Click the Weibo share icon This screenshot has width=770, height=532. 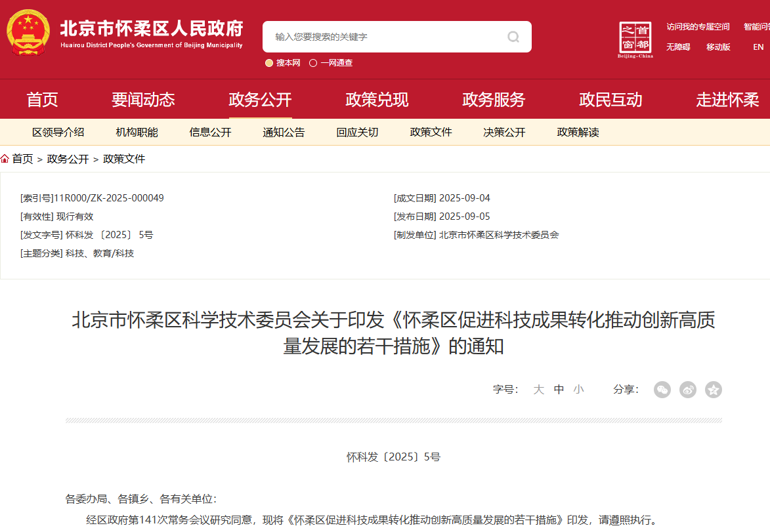coord(687,390)
